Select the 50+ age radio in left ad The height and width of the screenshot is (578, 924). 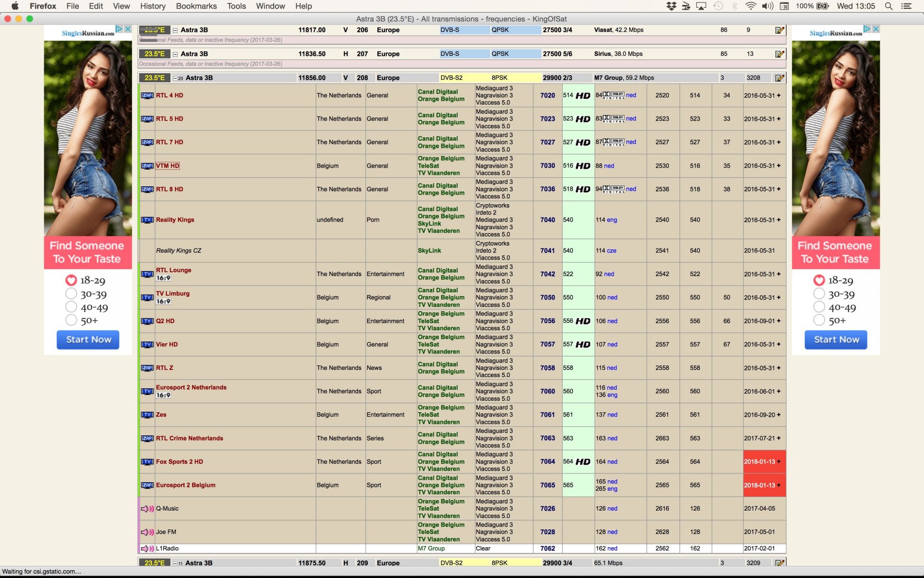tap(71, 320)
